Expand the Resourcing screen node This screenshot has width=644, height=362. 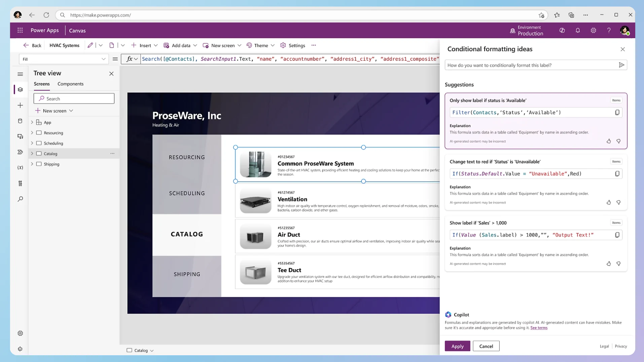32,133
